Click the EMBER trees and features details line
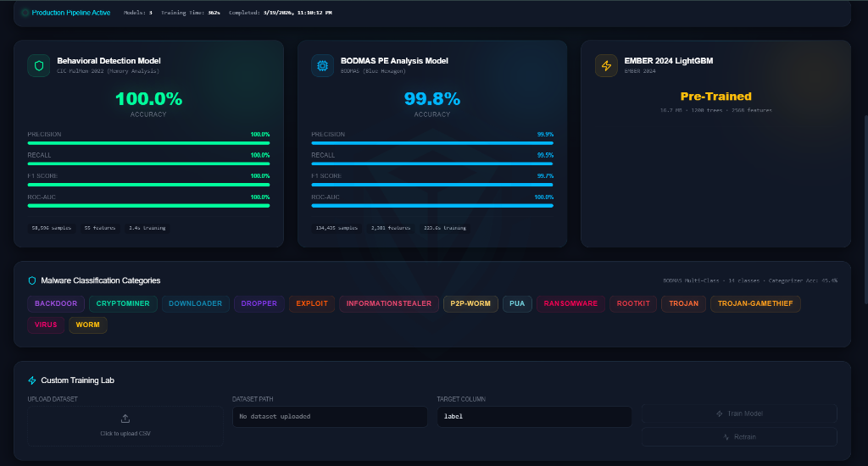The height and width of the screenshot is (466, 868). 715,110
